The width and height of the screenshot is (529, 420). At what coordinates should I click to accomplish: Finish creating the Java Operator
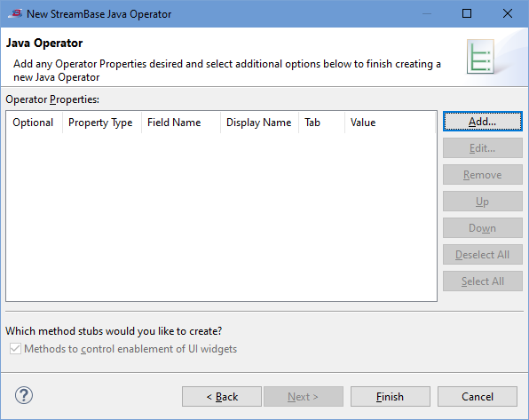391,397
